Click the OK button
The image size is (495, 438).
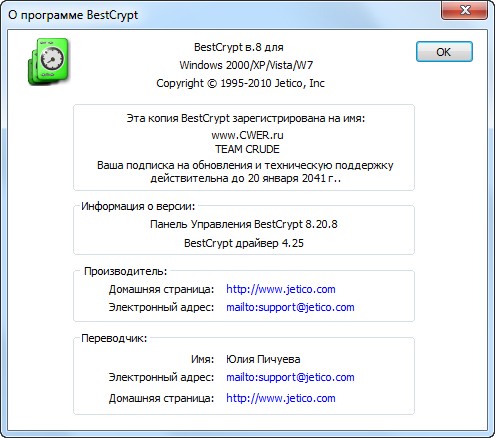444,52
